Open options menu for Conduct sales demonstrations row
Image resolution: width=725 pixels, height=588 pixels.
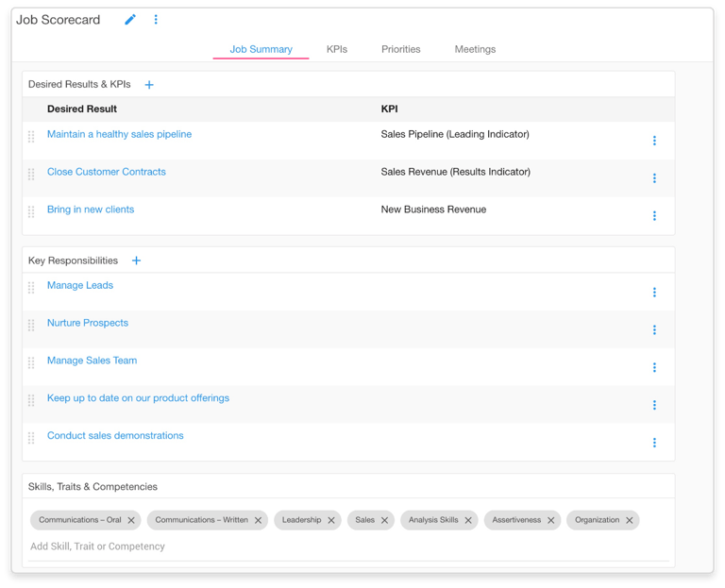(654, 443)
